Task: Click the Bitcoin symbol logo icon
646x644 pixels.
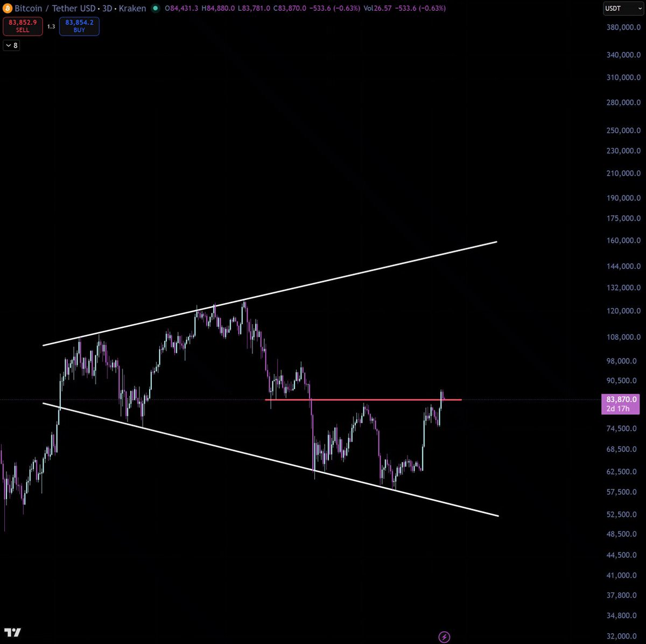Action: pos(8,9)
